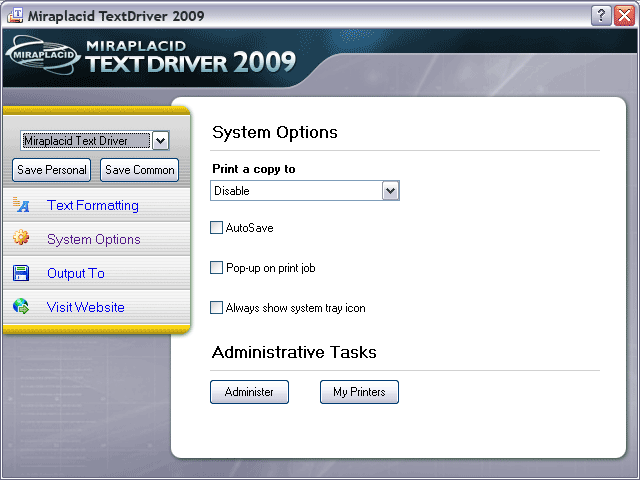Click the Visit Website globe icon
Image resolution: width=640 pixels, height=480 pixels.
click(x=21, y=306)
